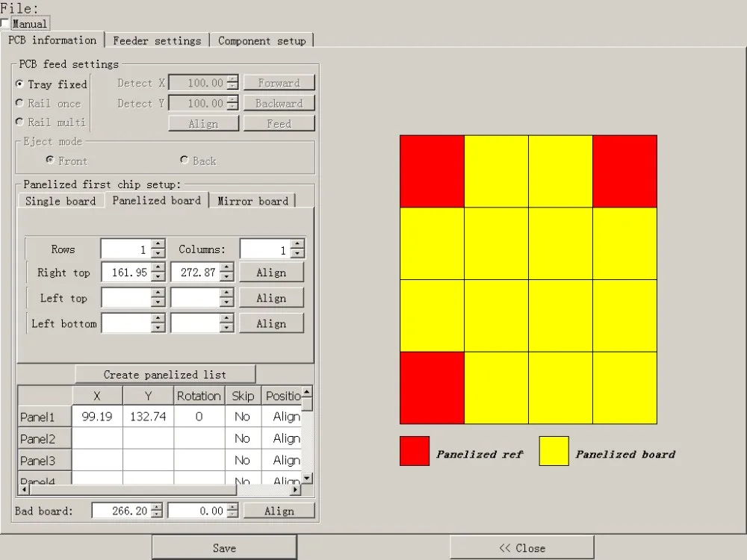
Task: Click the Left bottom first field
Action: pyautogui.click(x=125, y=324)
